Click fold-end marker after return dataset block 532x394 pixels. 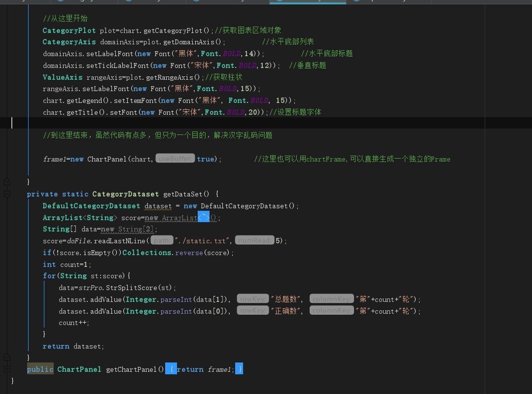[7, 357]
